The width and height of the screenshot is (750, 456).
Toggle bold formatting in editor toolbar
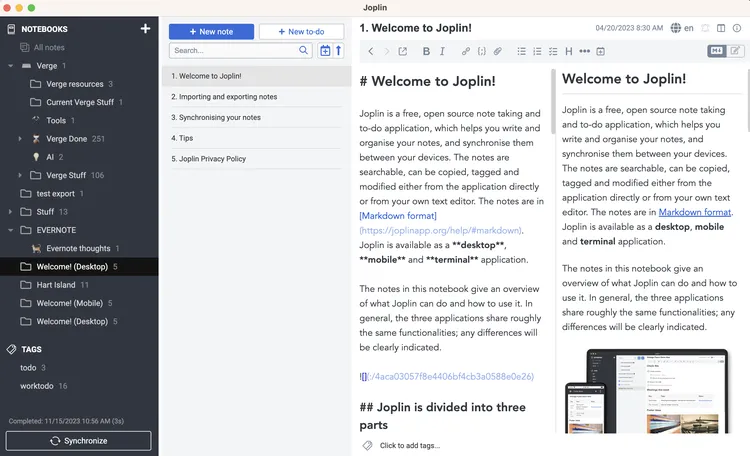(427, 51)
